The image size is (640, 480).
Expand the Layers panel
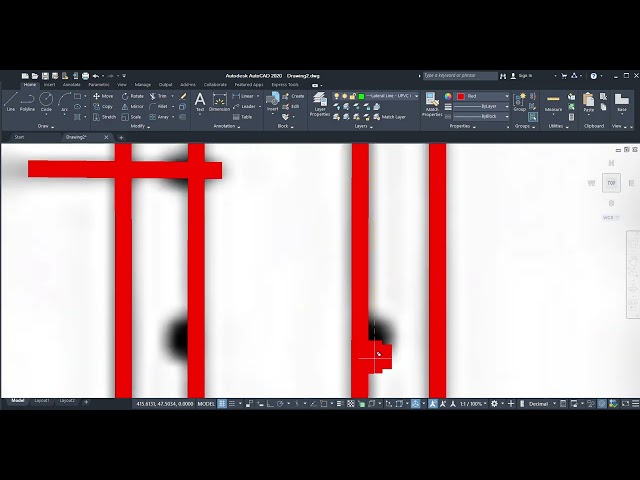click(x=364, y=127)
